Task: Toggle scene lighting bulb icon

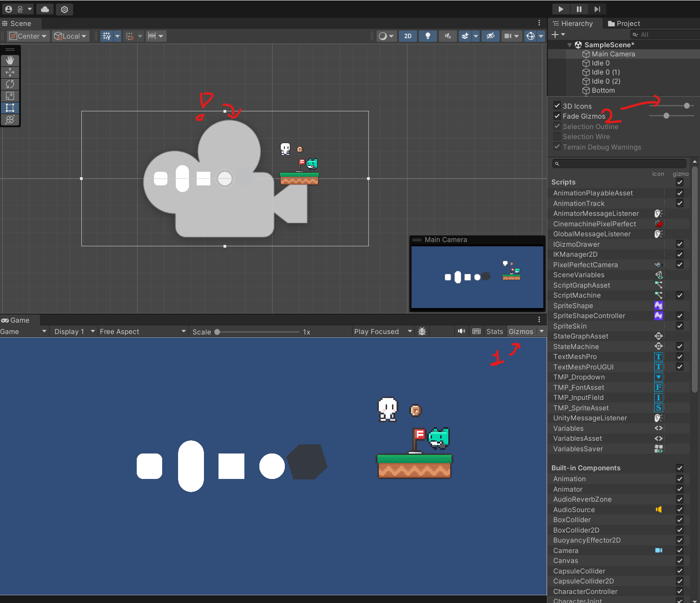Action: point(427,36)
